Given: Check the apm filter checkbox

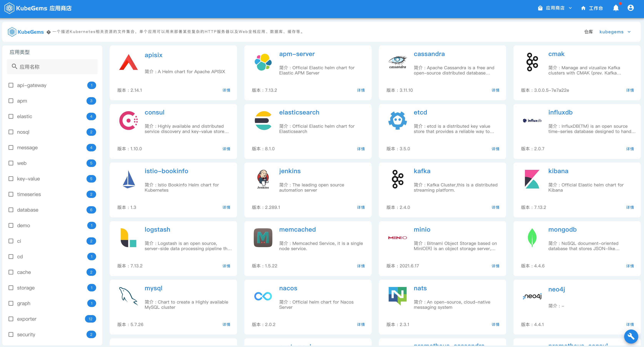Looking at the screenshot, I should [11, 101].
